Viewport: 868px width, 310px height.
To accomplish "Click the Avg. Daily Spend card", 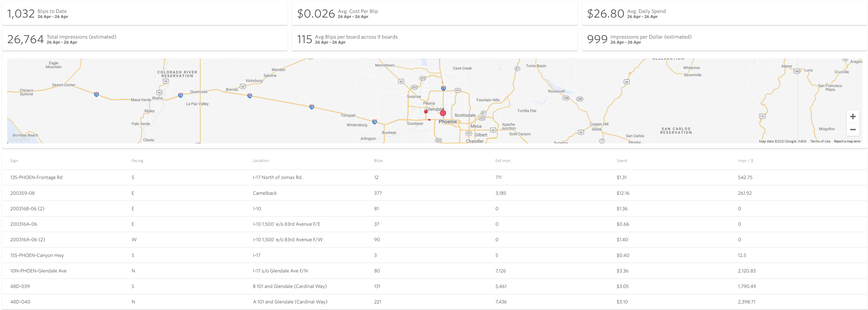I will [x=724, y=14].
